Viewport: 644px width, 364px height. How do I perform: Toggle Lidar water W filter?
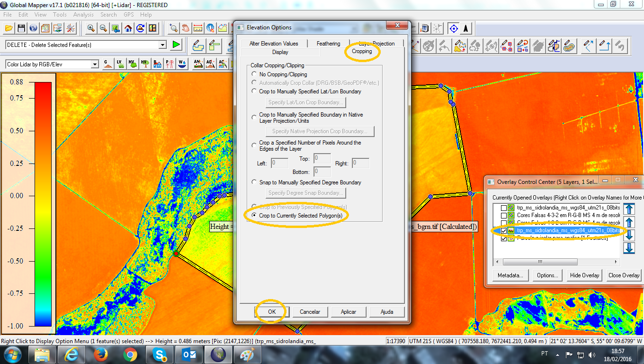click(181, 64)
